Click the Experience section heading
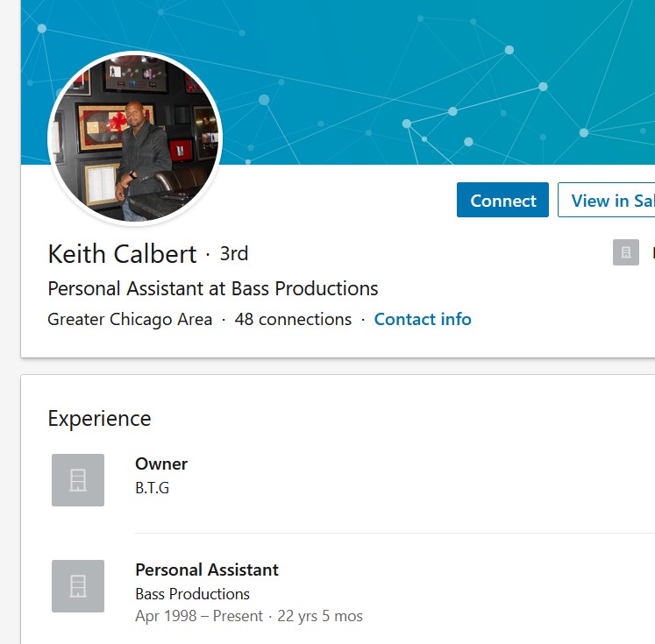Viewport: 655px width, 644px height. [99, 419]
